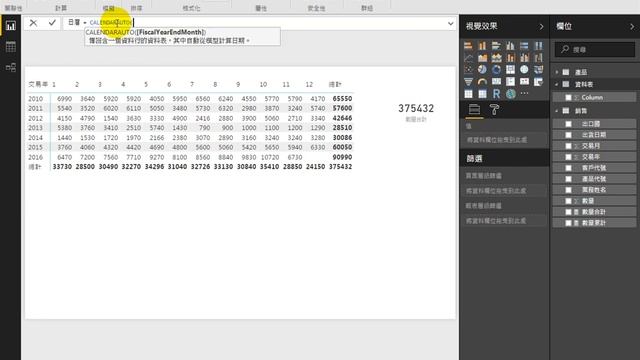The height and width of the screenshot is (360, 640).
Task: Select the table visual icon
Action: pos(469,94)
